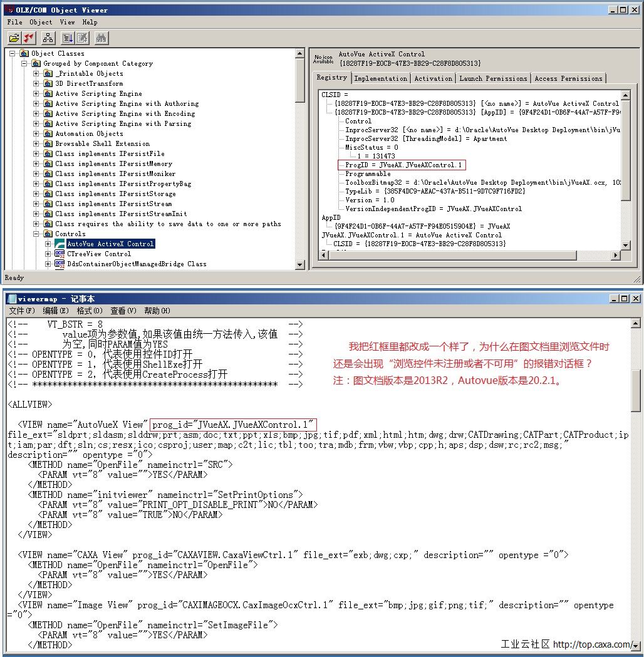Click the 3D DirectTransform folder icon
This screenshot has height=657, width=644.
click(48, 83)
